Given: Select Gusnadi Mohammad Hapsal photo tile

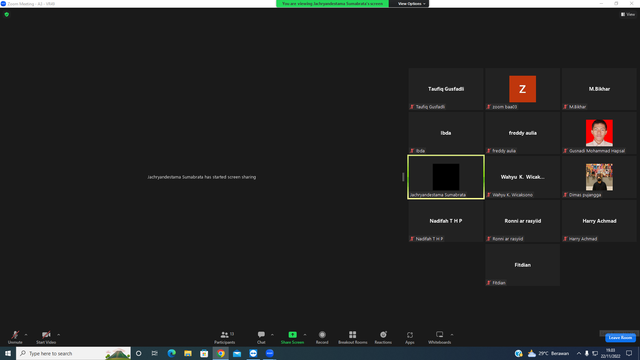Looking at the screenshot, I should [599, 133].
